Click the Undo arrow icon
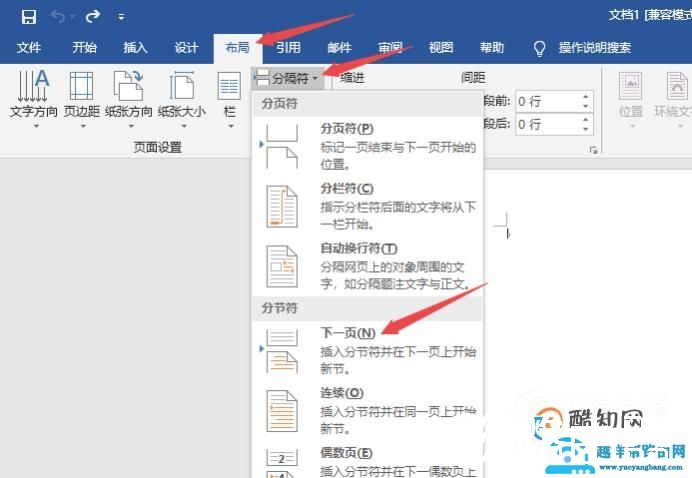The height and width of the screenshot is (478, 692). [x=59, y=17]
